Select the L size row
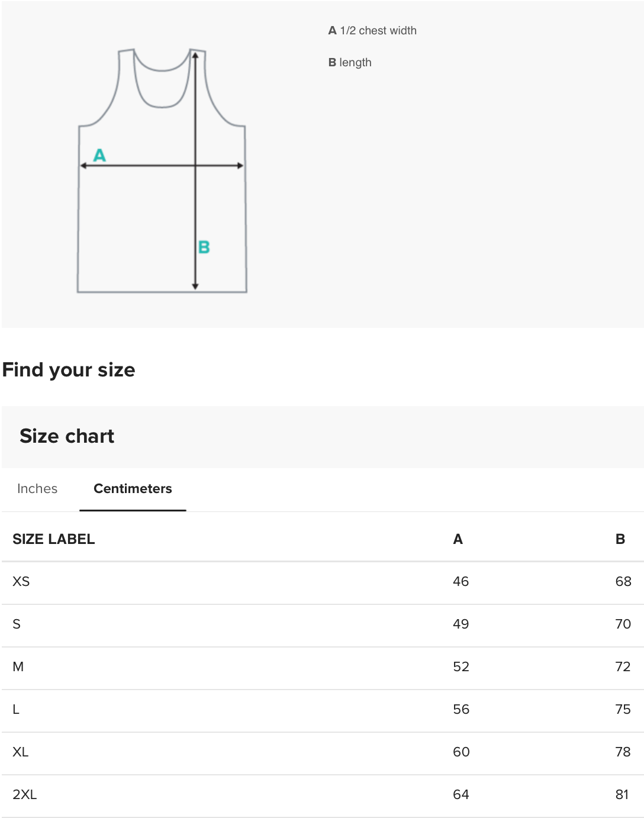 [x=323, y=710]
